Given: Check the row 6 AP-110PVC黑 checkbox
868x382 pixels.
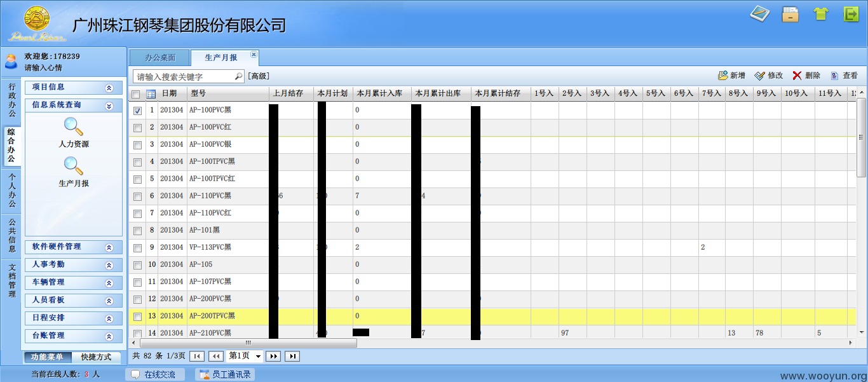Looking at the screenshot, I should coord(137,196).
